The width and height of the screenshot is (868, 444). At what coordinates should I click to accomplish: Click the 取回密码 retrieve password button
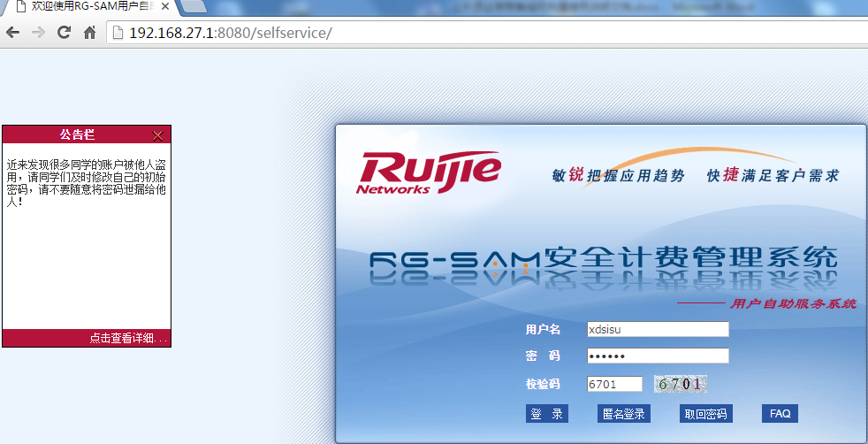[705, 414]
